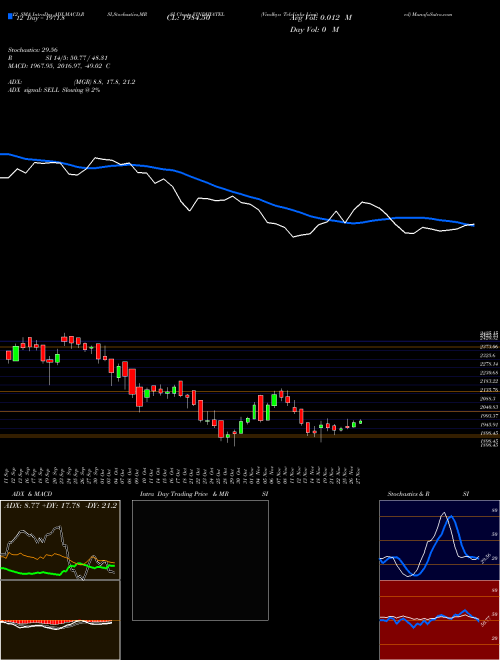Click the ADX (MGR) 8.8, 17.8, 21.2 line
The height and width of the screenshot is (660, 500).
tap(72, 82)
